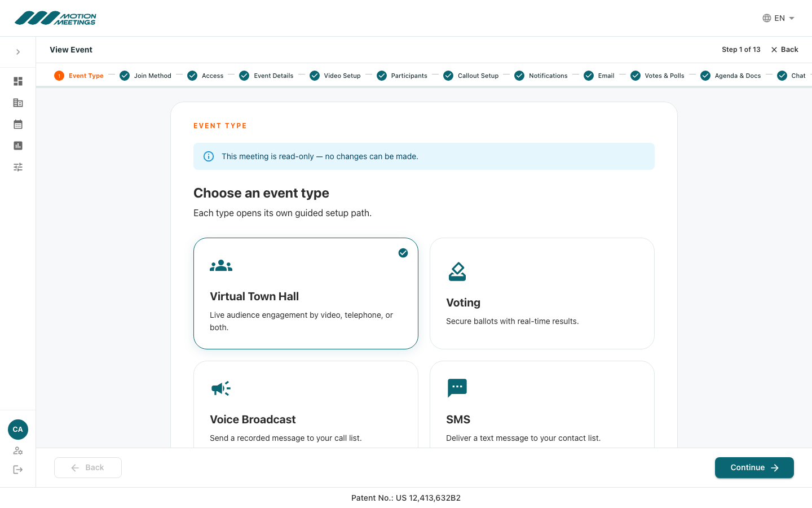Go to the Event Type step
The width and height of the screenshot is (812, 508).
click(79, 76)
